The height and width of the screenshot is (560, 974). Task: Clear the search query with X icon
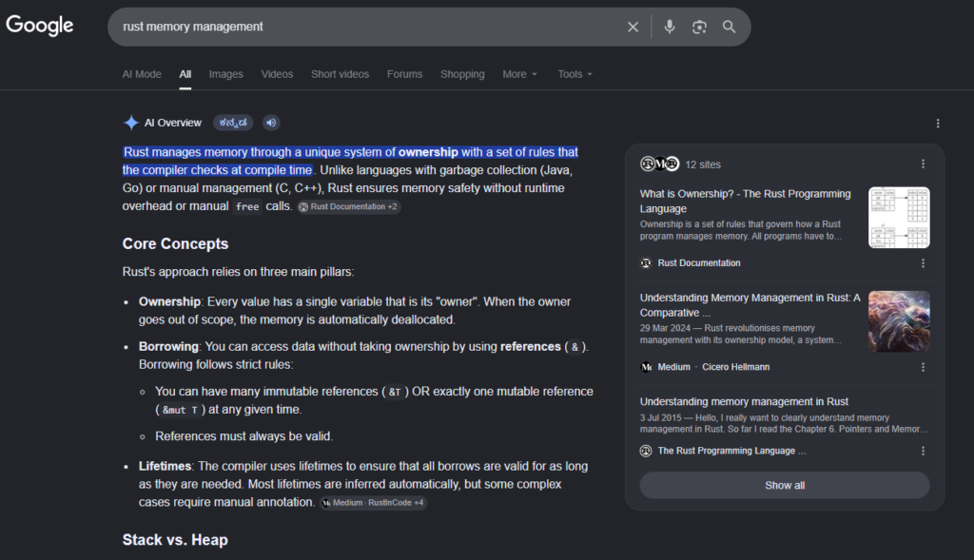tap(633, 27)
